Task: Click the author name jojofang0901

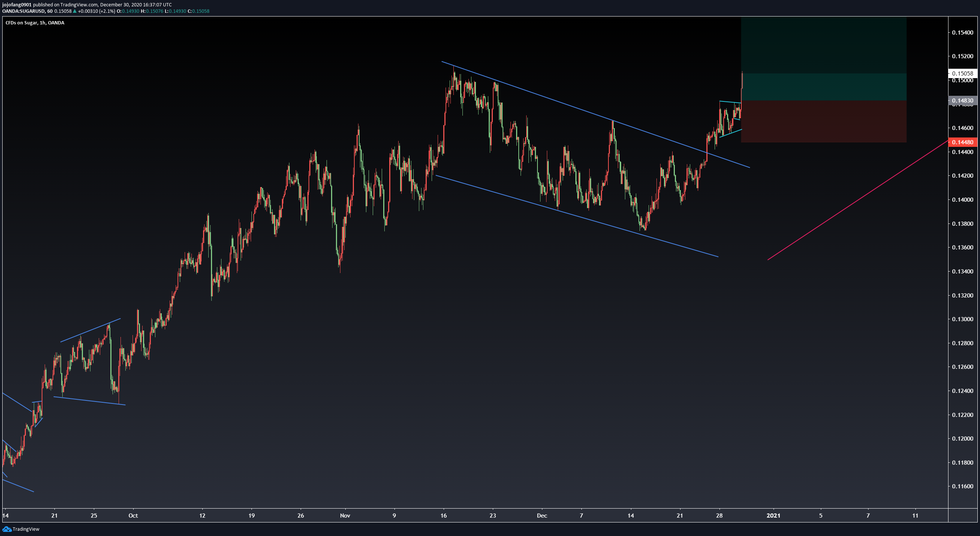Action: tap(17, 5)
